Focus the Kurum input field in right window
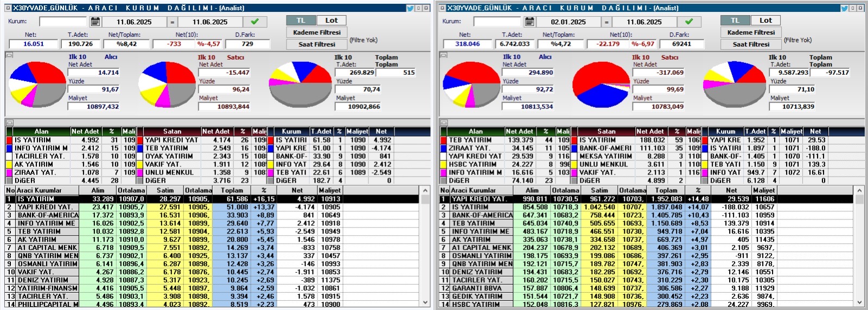 [x=497, y=22]
